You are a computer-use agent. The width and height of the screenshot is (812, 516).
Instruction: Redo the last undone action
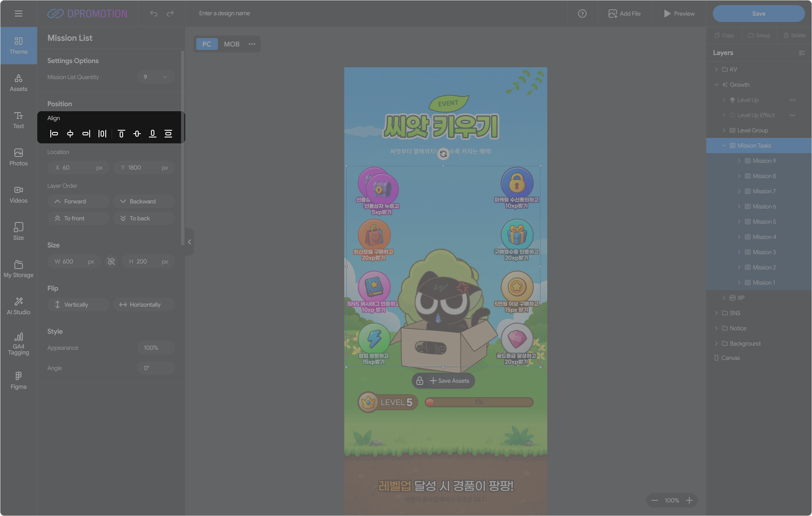pyautogui.click(x=170, y=14)
